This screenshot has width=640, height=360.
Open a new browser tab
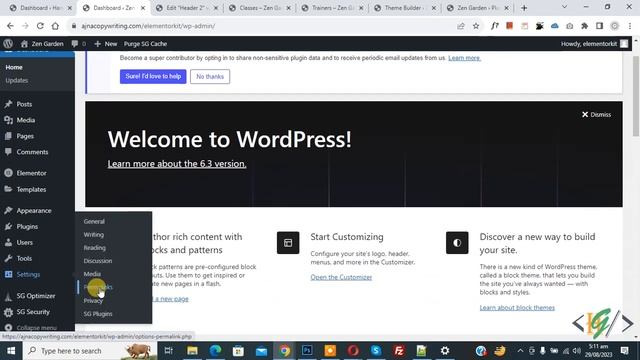524,8
